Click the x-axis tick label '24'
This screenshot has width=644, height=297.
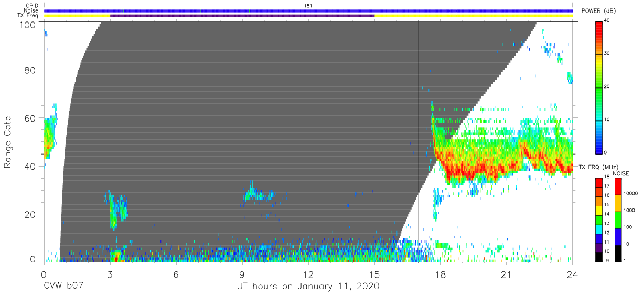[573, 274]
